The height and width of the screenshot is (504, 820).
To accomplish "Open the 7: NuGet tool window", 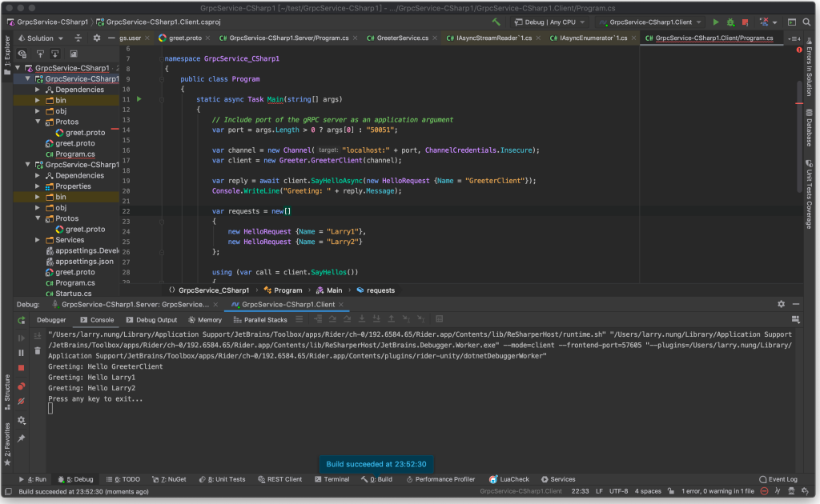I will (169, 479).
